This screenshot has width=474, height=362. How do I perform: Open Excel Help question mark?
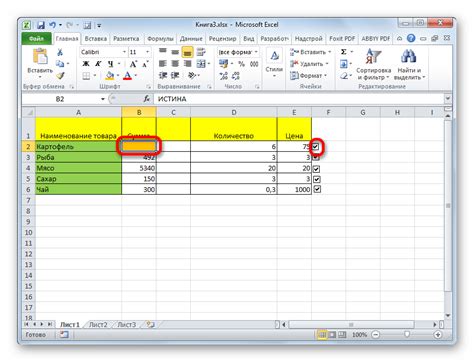point(411,38)
